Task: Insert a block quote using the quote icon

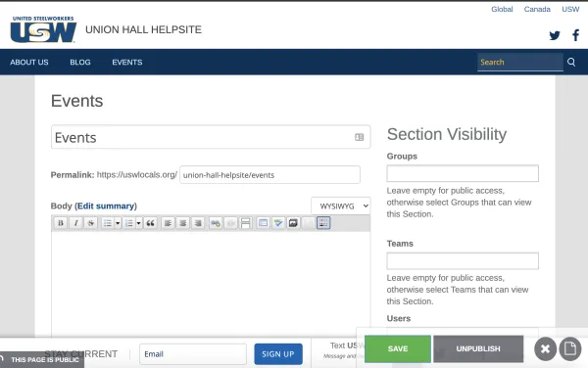Action: pos(150,223)
